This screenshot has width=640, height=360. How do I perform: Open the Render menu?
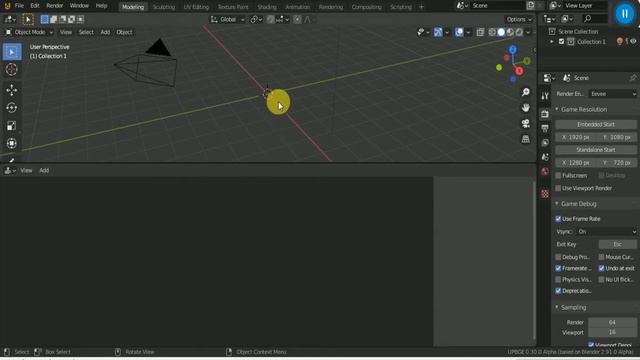(55, 6)
